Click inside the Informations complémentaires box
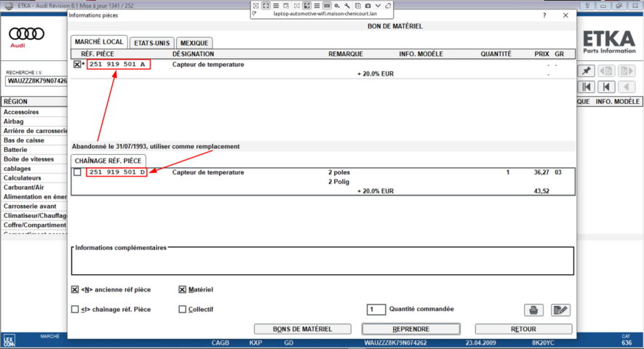This screenshot has height=349, width=644. (322, 262)
